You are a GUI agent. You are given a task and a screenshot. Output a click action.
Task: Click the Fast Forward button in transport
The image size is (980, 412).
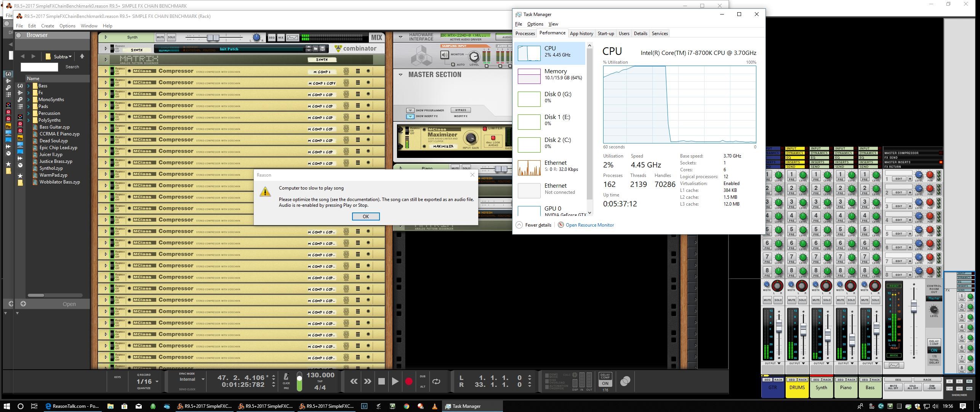click(368, 381)
